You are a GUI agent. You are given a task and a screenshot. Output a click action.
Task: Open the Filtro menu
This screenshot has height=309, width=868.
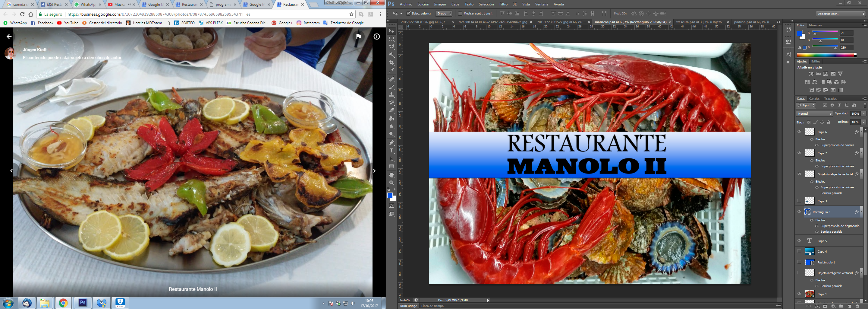pyautogui.click(x=503, y=4)
